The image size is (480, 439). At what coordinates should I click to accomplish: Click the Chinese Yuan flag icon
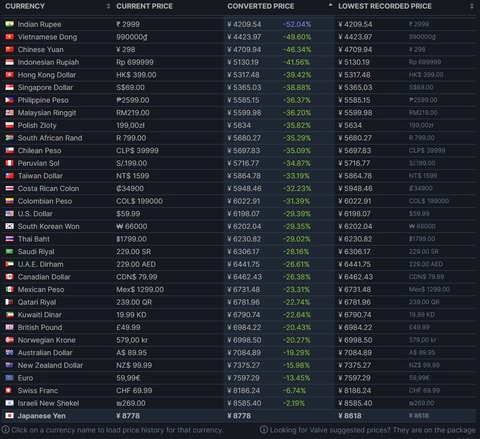coord(9,49)
